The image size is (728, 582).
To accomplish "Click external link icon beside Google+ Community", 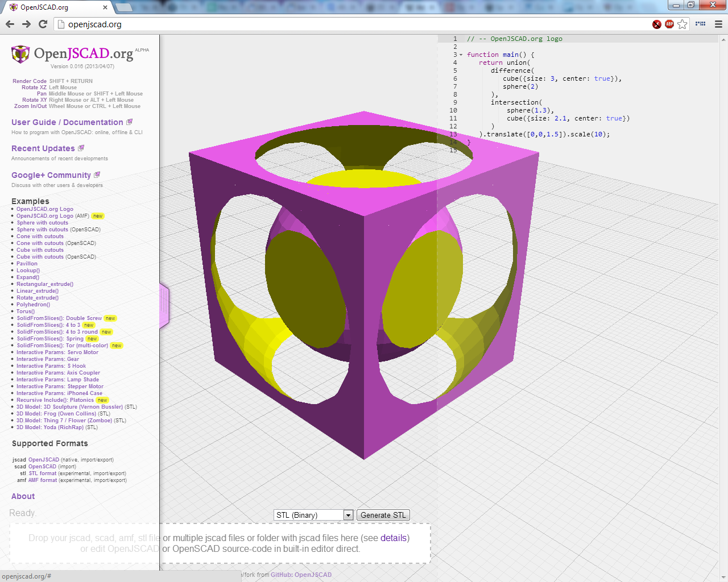I will point(97,174).
